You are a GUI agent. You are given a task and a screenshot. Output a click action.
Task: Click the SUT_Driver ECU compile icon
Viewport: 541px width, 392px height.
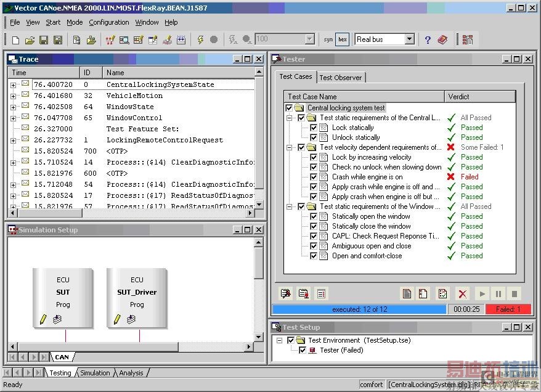click(x=131, y=319)
